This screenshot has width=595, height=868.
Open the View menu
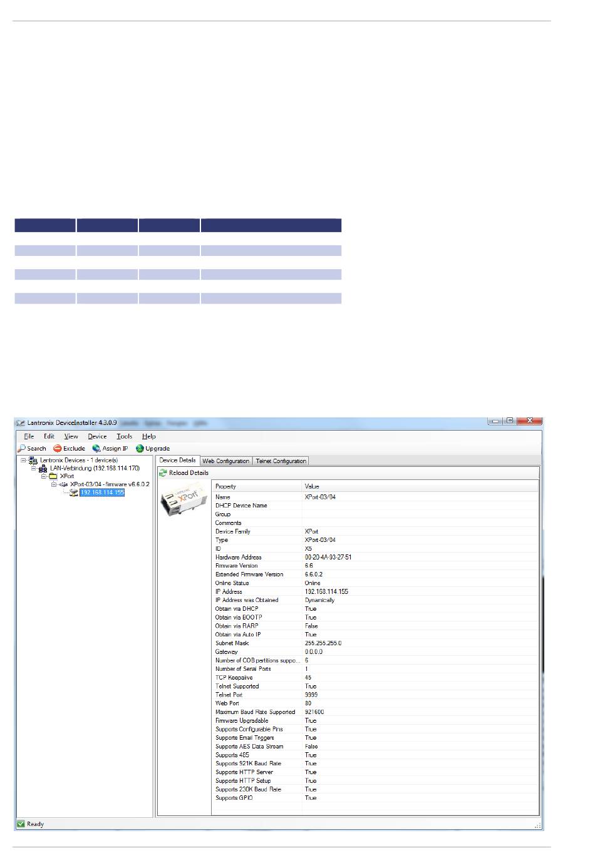[71, 436]
